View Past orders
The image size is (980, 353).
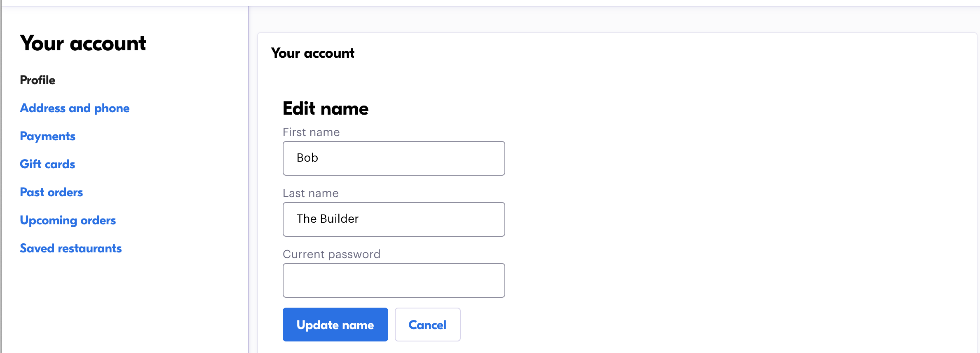[x=51, y=192]
